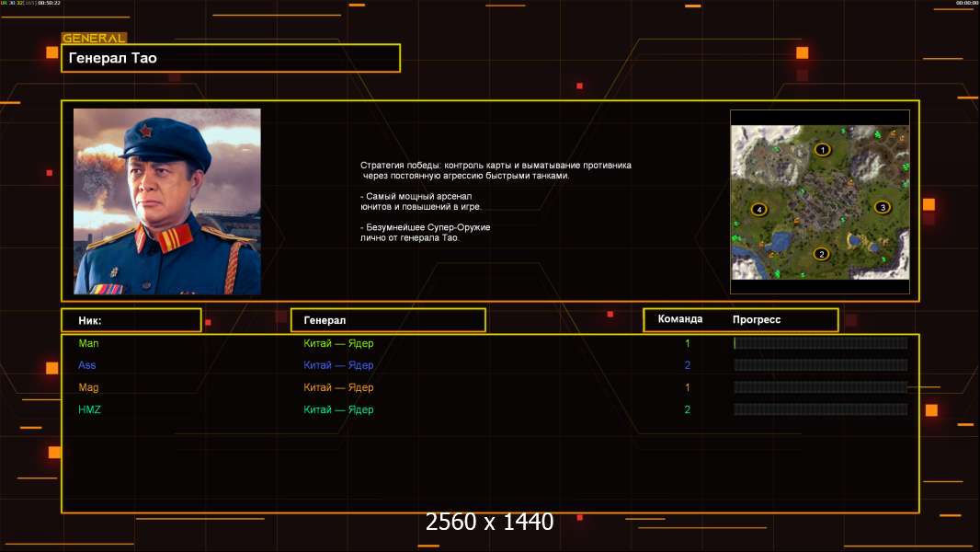Click player name Mag
The height and width of the screenshot is (552, 980).
coord(89,387)
